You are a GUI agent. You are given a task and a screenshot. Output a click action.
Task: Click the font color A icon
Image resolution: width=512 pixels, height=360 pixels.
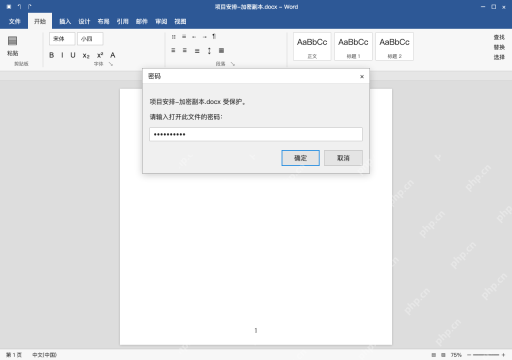[x=113, y=55]
